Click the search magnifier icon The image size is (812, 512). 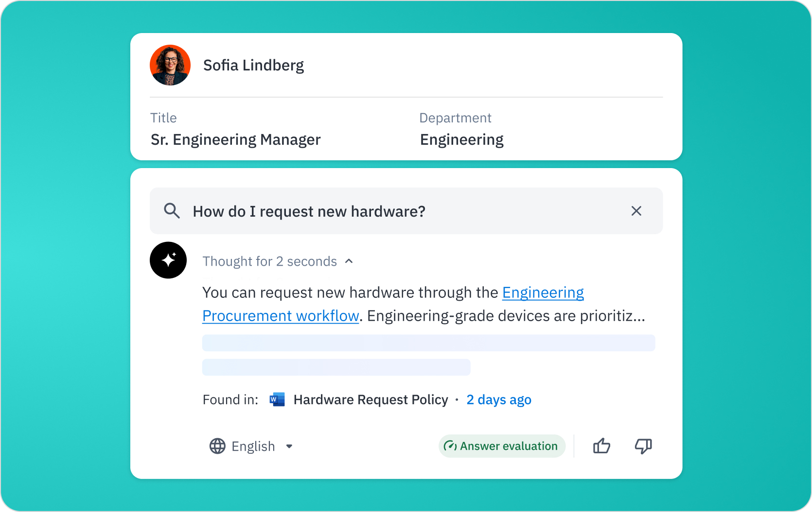click(171, 211)
